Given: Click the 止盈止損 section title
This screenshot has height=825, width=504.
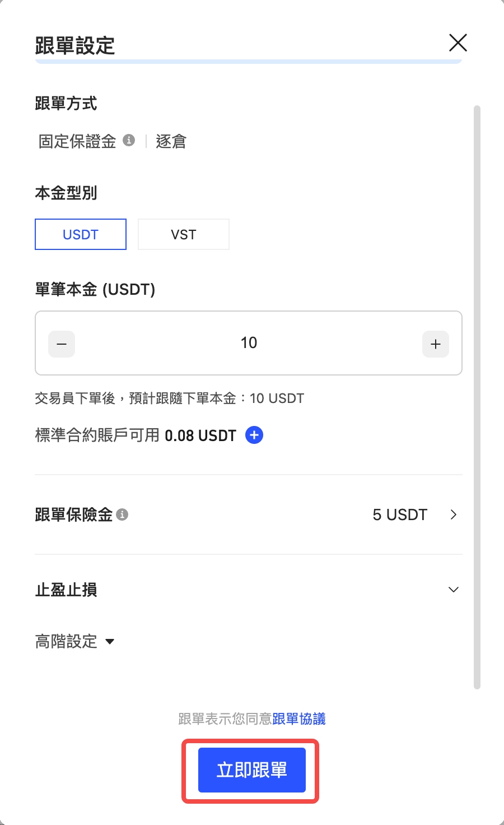Looking at the screenshot, I should pyautogui.click(x=66, y=590).
